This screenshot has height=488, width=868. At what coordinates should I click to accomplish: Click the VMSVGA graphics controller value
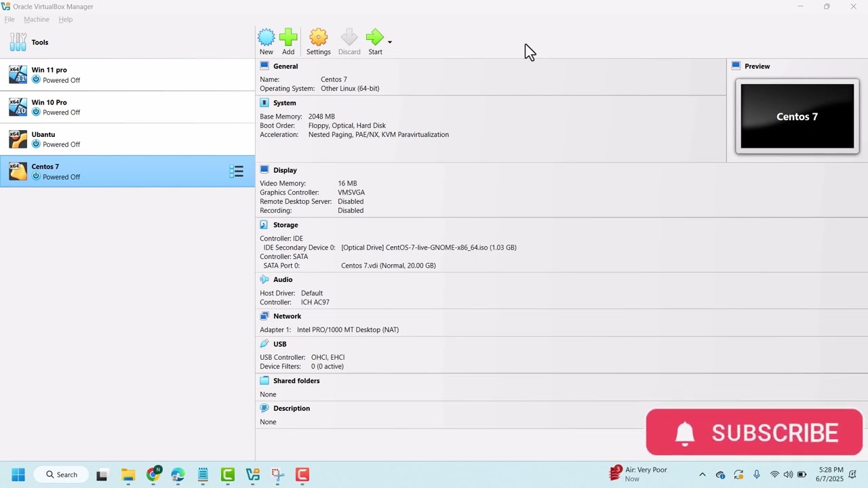click(351, 192)
